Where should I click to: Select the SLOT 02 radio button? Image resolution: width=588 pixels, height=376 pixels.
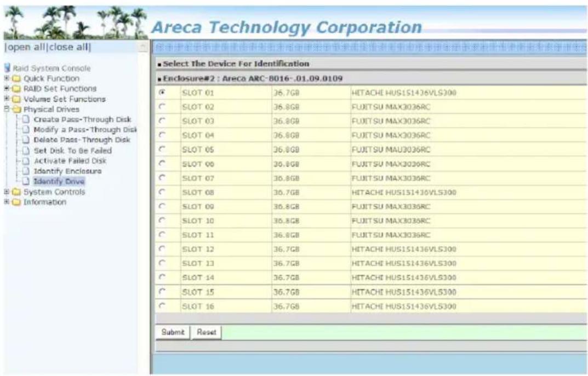pos(162,106)
